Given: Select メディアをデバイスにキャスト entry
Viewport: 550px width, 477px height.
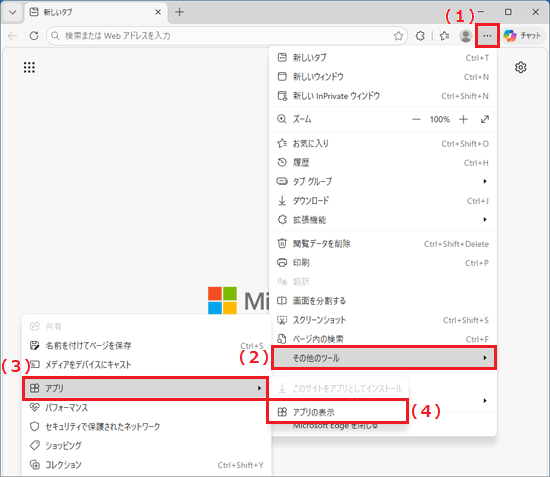Looking at the screenshot, I should click(x=147, y=365).
